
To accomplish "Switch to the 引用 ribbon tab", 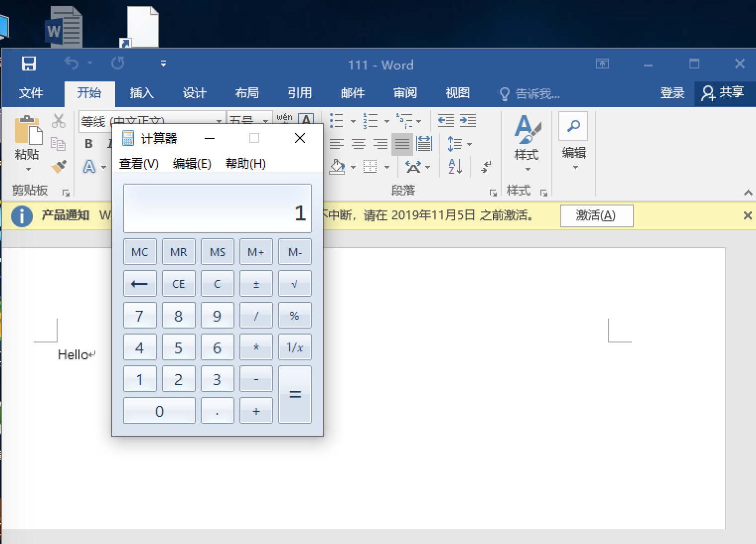I will point(300,93).
